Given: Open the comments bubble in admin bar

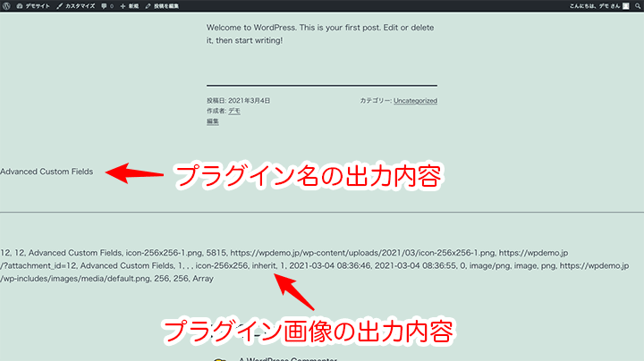Looking at the screenshot, I should point(107,5).
